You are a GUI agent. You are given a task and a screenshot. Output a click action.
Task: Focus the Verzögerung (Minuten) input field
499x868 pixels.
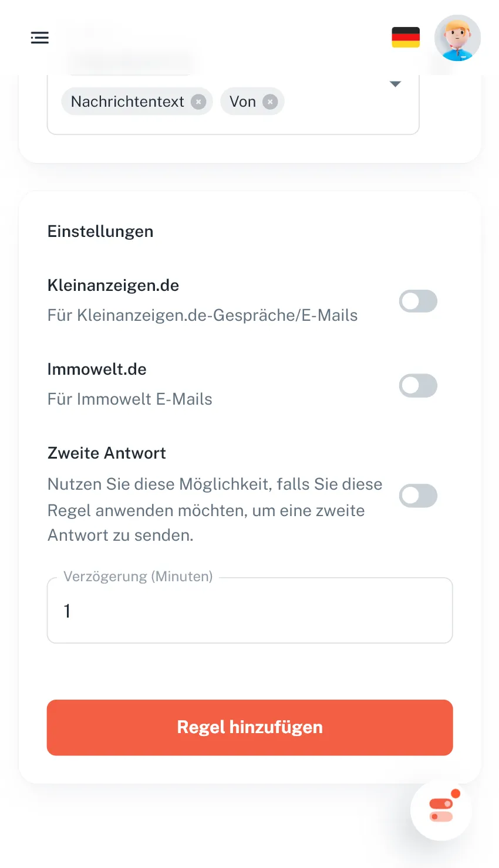[x=249, y=611]
